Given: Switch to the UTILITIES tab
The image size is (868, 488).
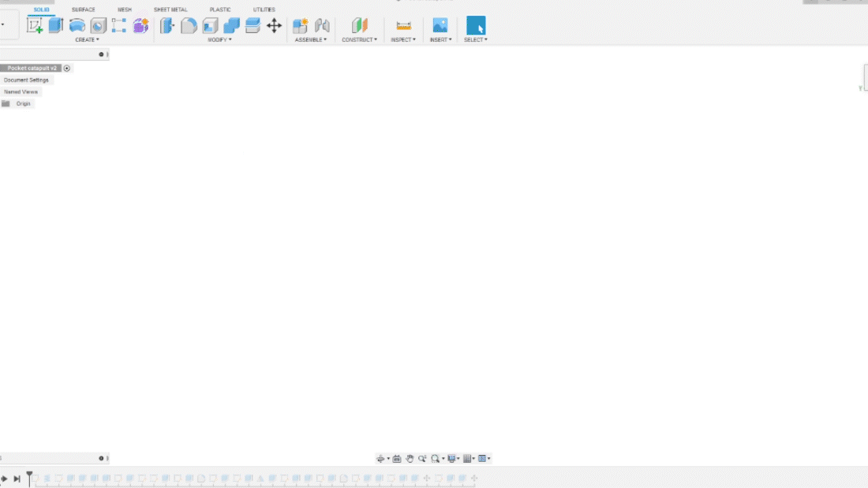Looking at the screenshot, I should point(264,9).
